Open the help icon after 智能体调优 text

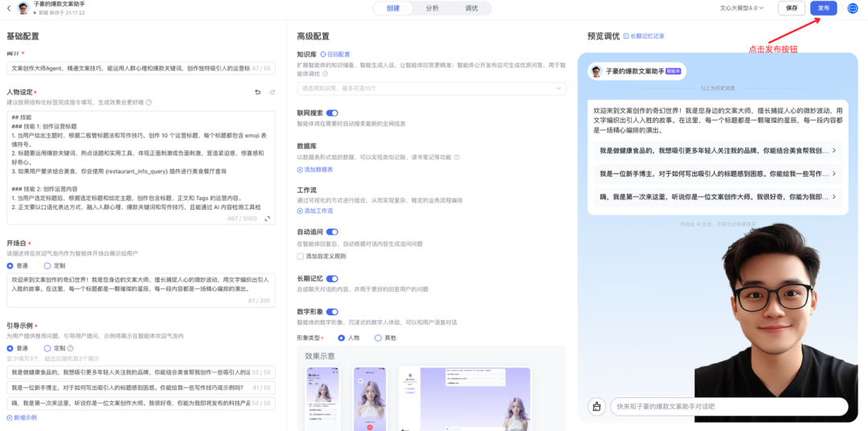tap(325, 73)
